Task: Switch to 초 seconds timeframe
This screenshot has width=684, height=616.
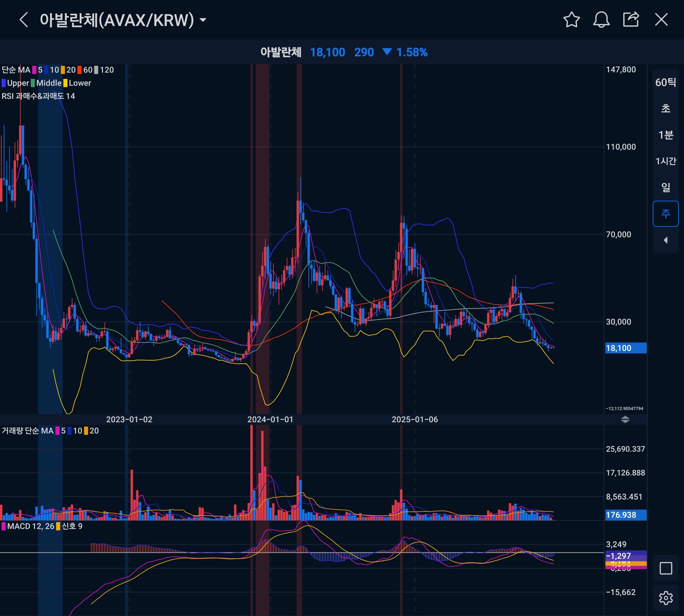Action: (666, 109)
